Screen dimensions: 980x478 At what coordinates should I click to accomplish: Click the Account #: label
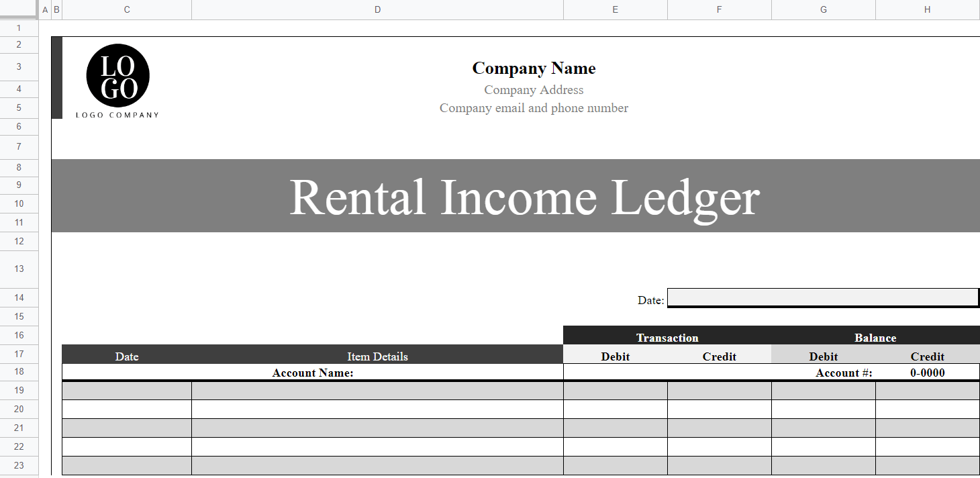[x=844, y=373]
